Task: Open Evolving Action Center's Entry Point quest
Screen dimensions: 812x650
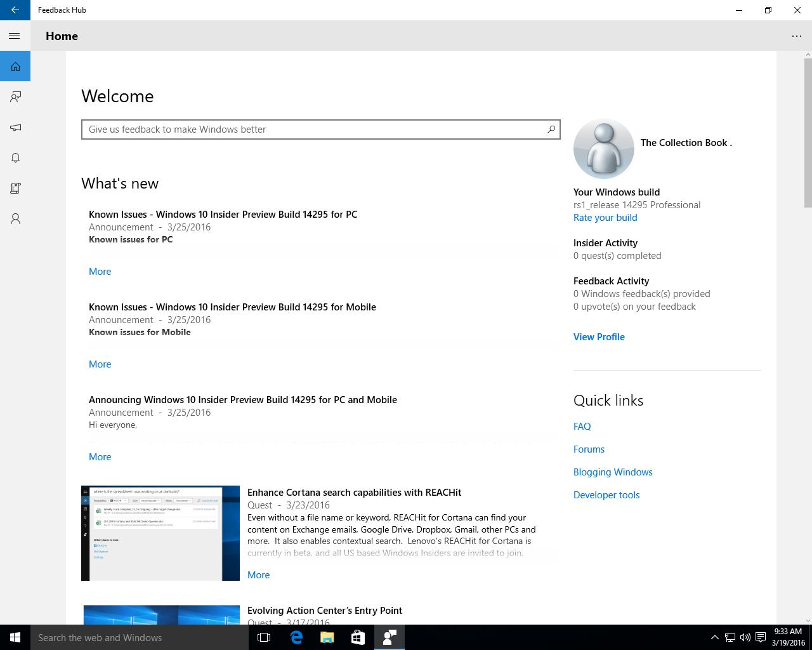Action: (x=325, y=611)
